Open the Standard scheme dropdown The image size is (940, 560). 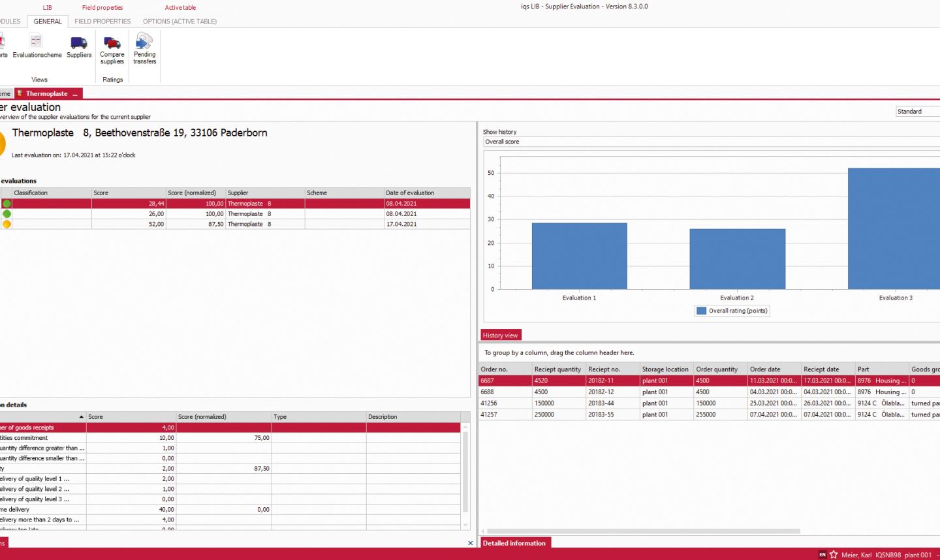click(x=917, y=111)
